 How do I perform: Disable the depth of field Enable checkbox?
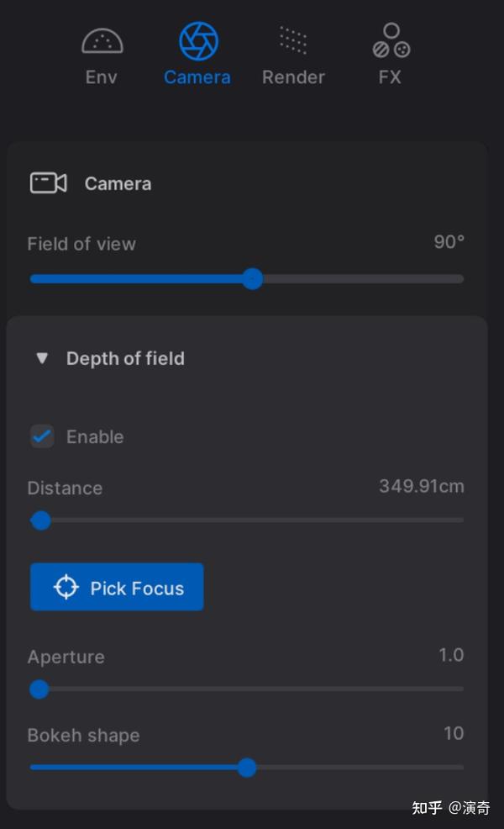point(42,436)
